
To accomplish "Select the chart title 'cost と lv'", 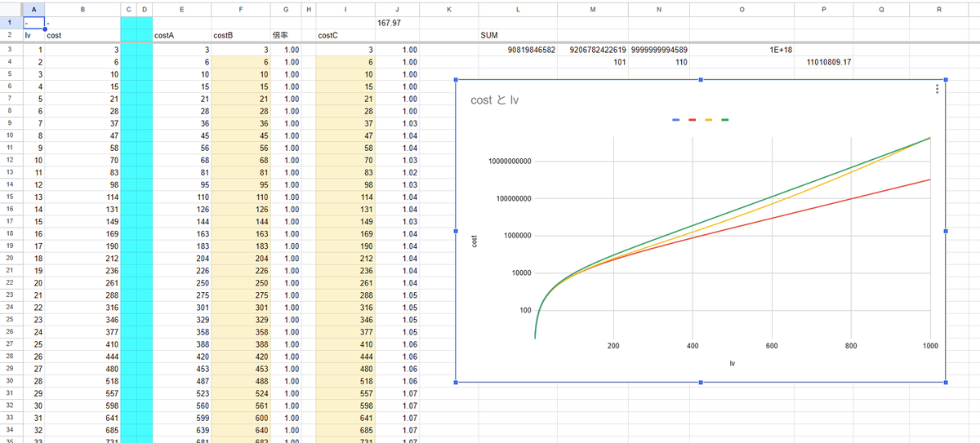I will click(x=496, y=100).
